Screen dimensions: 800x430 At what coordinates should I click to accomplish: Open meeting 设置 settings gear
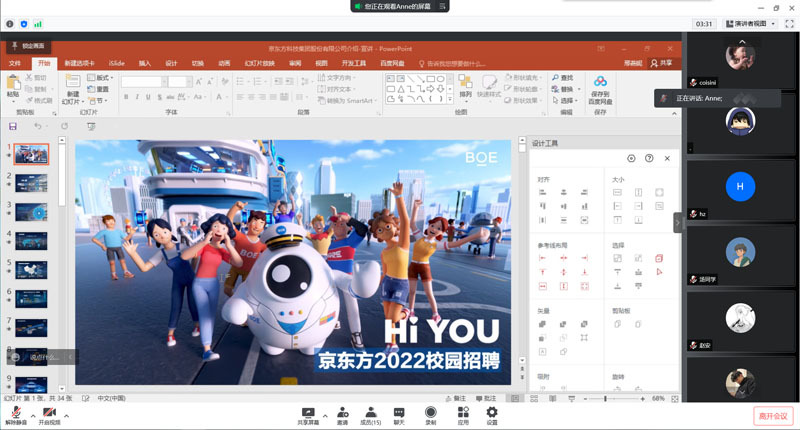click(491, 414)
